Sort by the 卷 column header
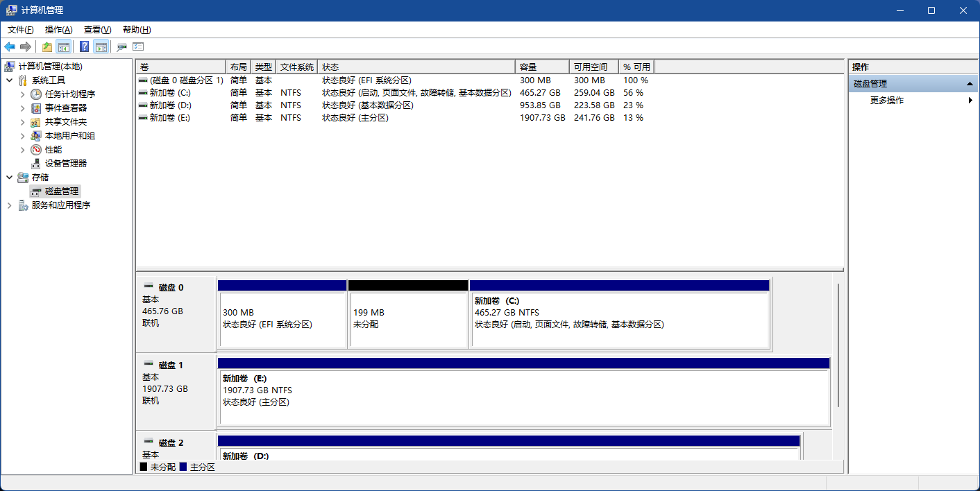Viewport: 980px width, 491px height. coord(181,67)
